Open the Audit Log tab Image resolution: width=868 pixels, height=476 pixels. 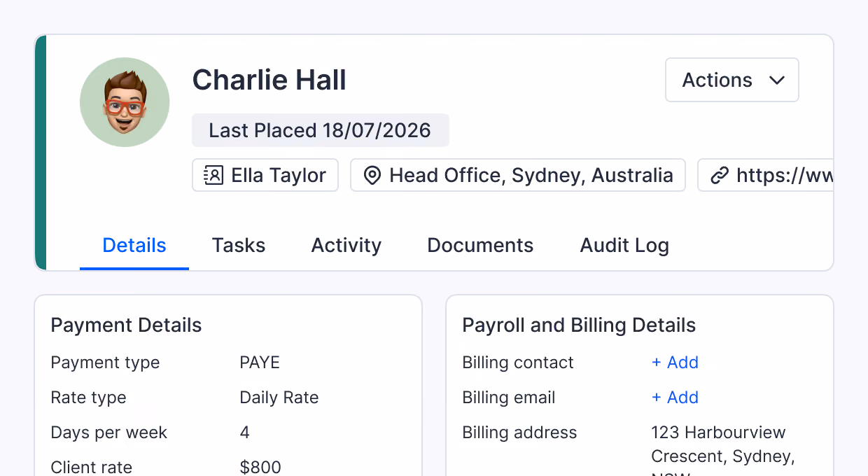pos(624,246)
